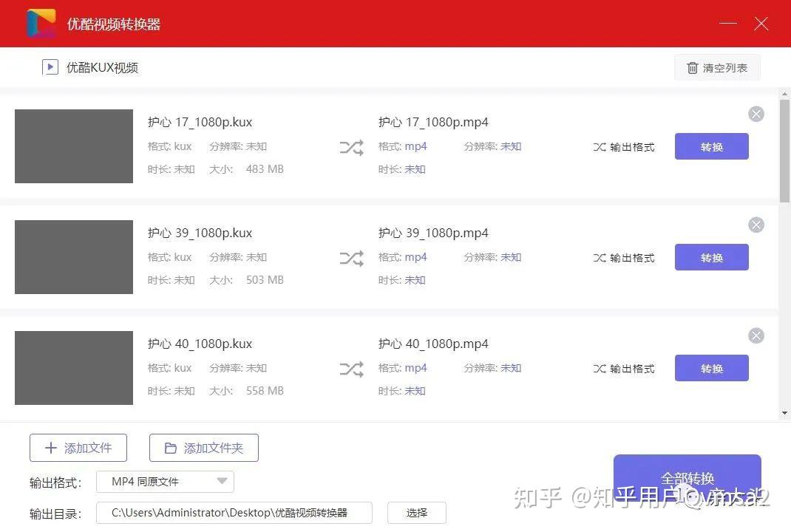Click the 优酷KUX视频 play icon near top left
791x532 pixels.
point(50,66)
